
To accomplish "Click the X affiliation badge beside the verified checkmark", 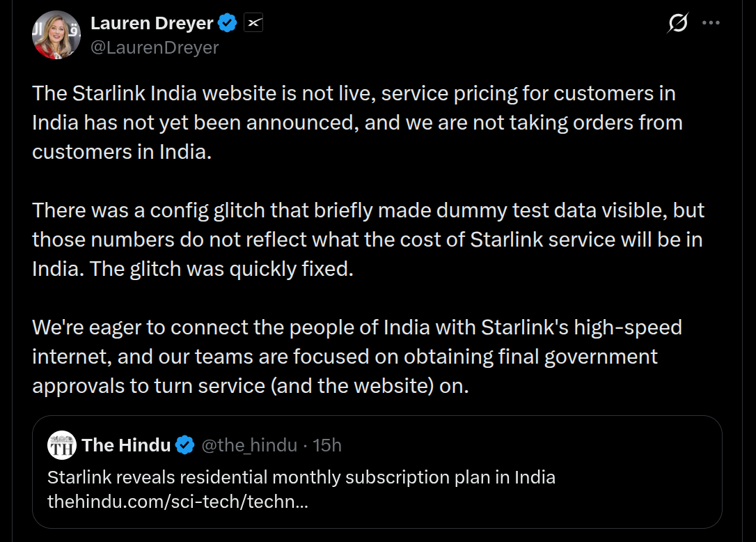I will (253, 22).
